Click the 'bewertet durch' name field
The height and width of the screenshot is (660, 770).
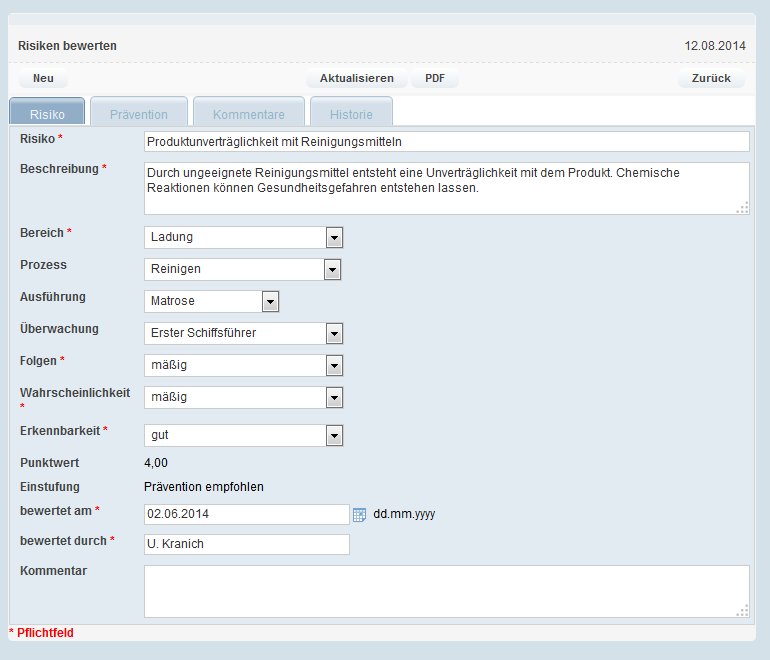click(246, 544)
